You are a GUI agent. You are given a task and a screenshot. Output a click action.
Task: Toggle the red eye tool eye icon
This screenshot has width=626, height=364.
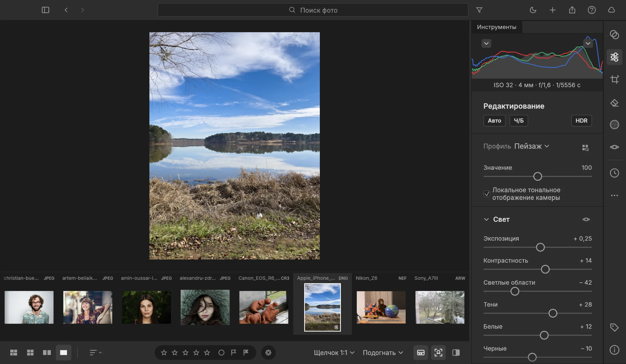click(614, 147)
